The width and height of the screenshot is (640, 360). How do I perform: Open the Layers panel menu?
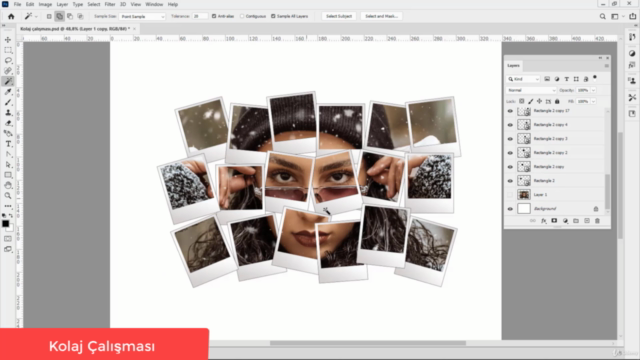(x=607, y=66)
